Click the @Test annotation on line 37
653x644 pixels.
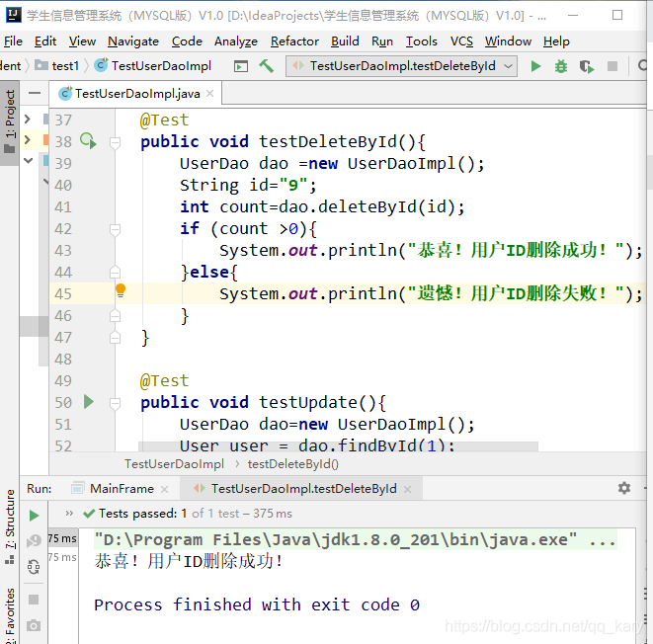point(164,121)
